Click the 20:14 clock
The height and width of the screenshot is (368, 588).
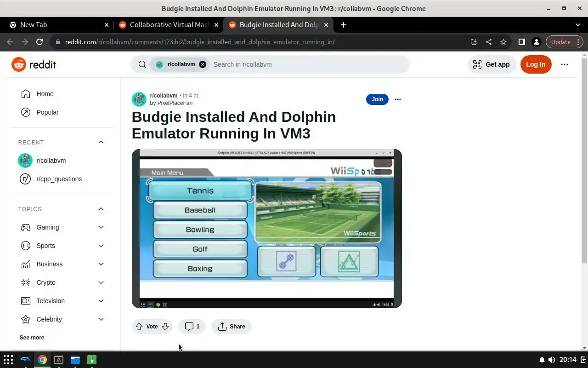coord(568,360)
